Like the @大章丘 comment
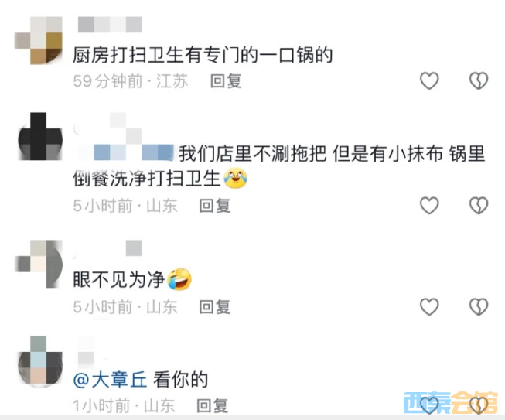Screen dimensions: 505x420 pyautogui.click(x=429, y=405)
